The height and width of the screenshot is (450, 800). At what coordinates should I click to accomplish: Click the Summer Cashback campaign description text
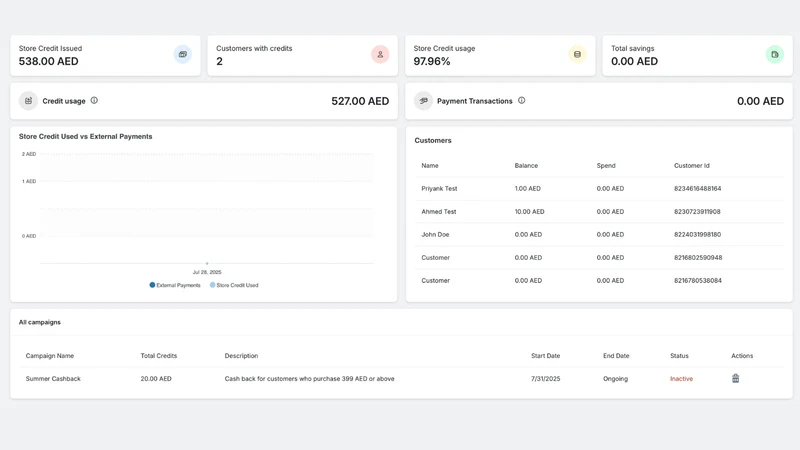coord(309,379)
